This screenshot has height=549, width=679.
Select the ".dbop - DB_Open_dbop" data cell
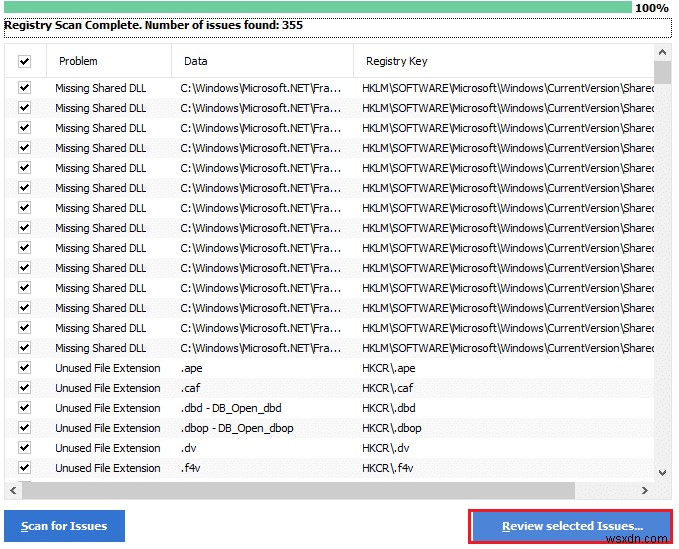pyautogui.click(x=237, y=428)
